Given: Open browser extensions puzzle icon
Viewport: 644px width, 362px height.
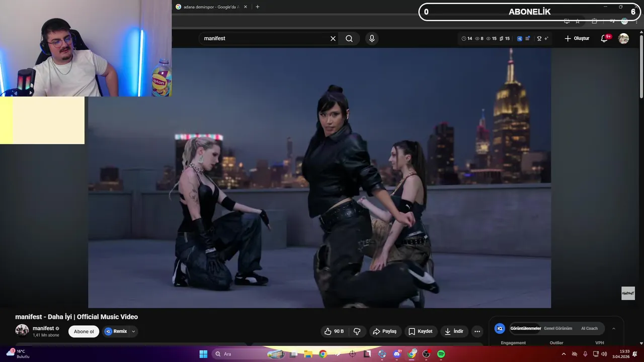Looking at the screenshot, I should point(595,21).
